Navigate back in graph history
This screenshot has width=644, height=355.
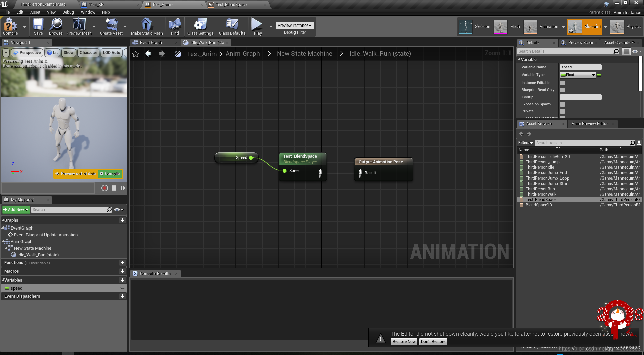148,54
